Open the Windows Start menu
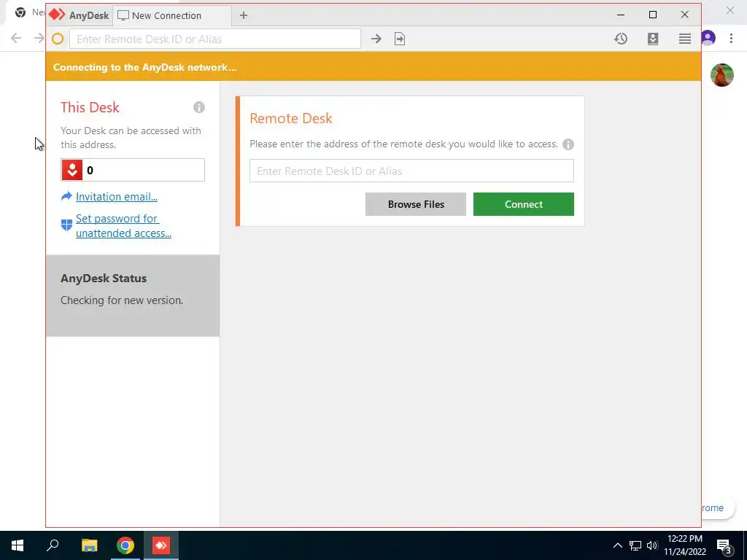This screenshot has height=560, width=747. 18,545
